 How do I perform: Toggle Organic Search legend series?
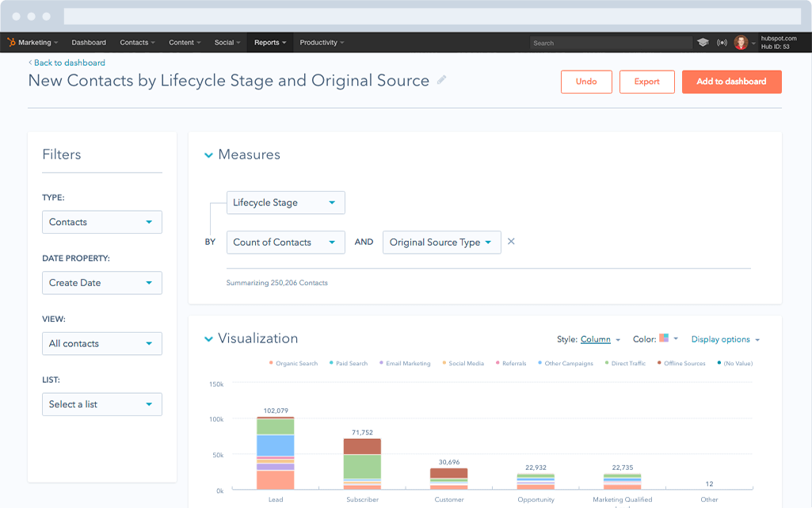293,364
